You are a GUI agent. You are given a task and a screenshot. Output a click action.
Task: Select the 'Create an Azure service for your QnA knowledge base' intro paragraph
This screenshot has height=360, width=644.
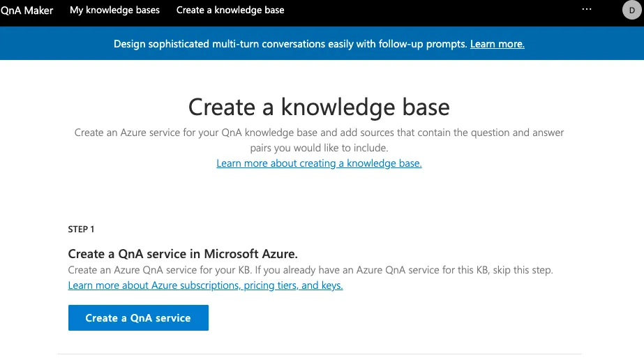319,140
